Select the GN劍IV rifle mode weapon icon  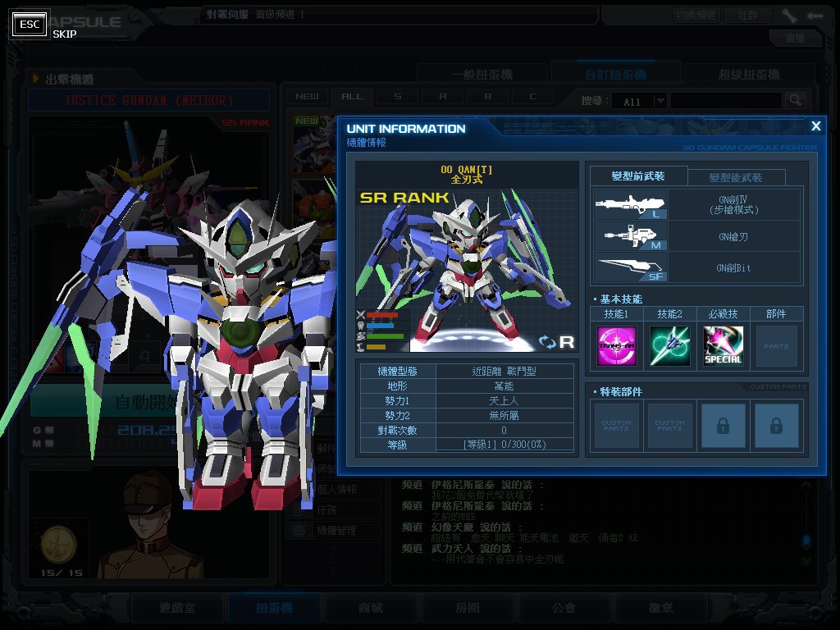pos(630,204)
